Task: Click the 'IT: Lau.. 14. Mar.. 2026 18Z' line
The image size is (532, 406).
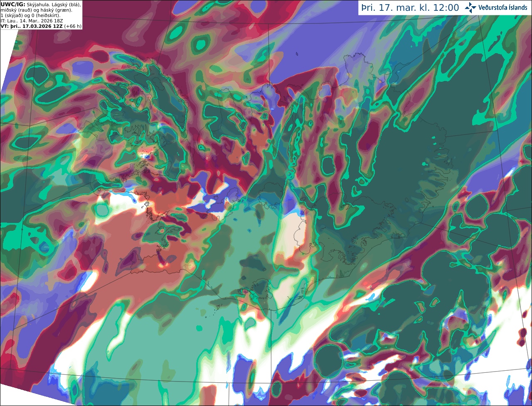Action: (32, 20)
